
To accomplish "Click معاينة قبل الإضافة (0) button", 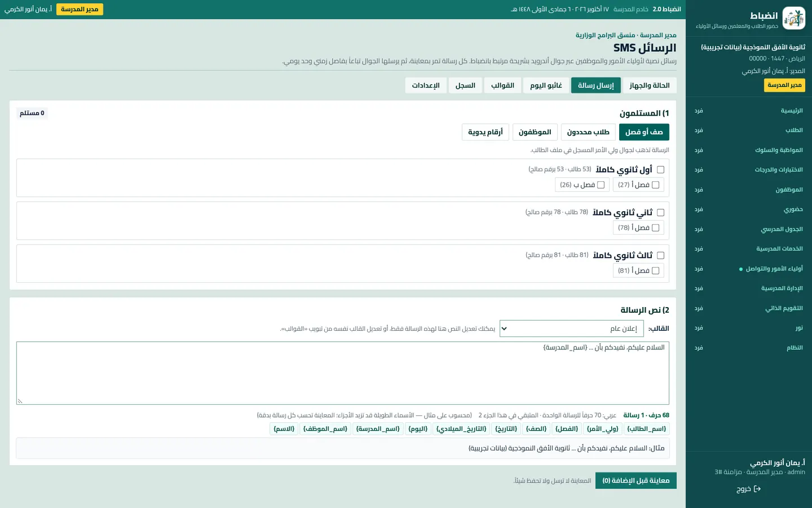I will (636, 480).
